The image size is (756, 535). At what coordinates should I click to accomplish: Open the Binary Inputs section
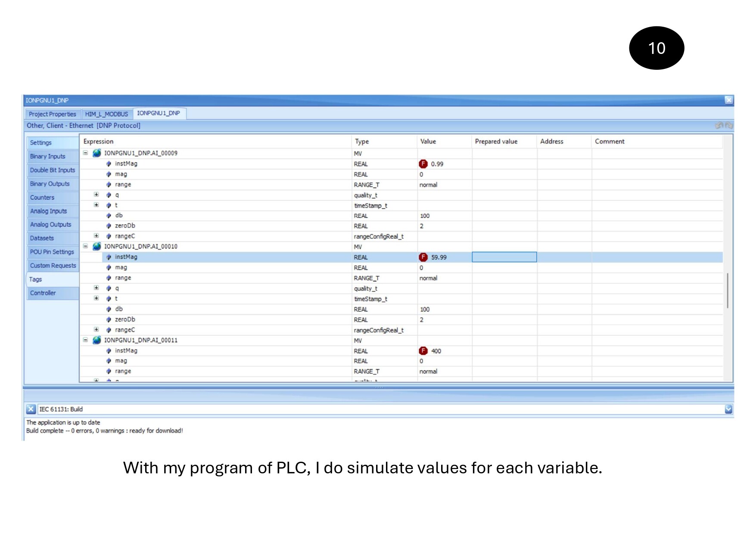(x=48, y=156)
